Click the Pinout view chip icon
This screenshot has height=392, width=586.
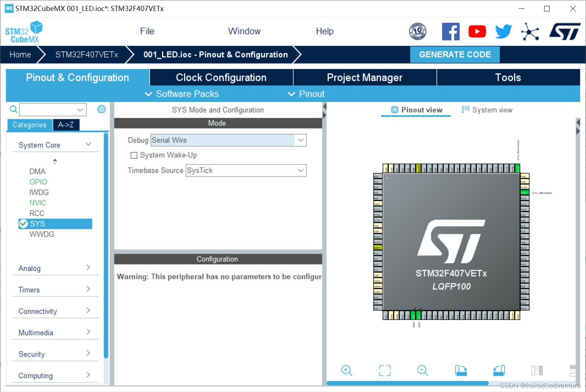(x=395, y=110)
